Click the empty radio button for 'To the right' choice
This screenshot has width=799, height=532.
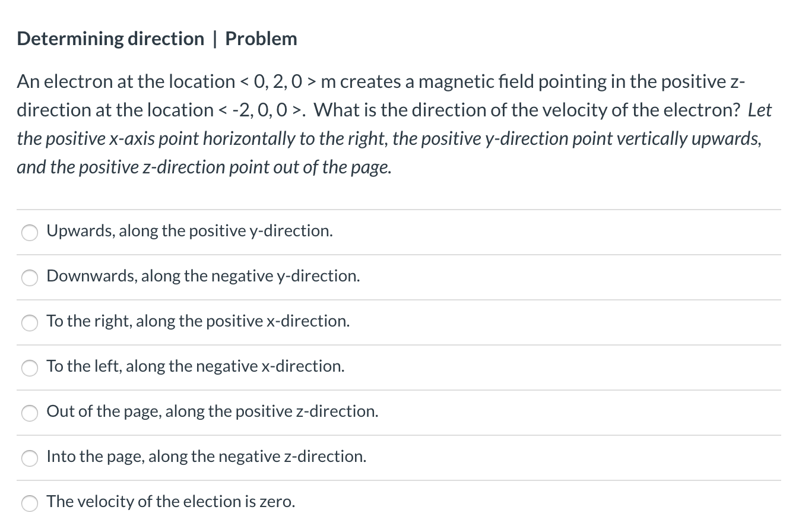point(29,323)
